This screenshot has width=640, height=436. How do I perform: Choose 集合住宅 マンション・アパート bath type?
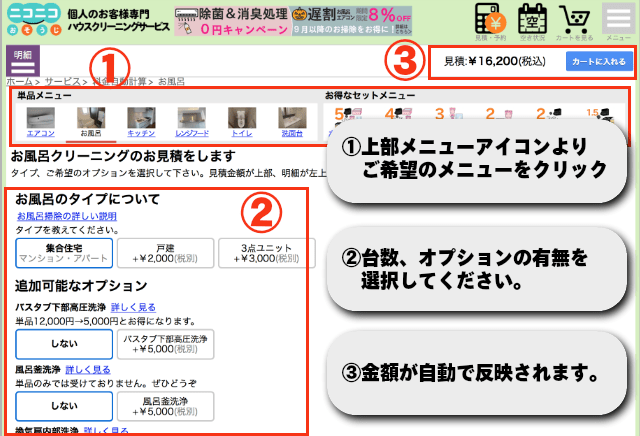coord(64,253)
